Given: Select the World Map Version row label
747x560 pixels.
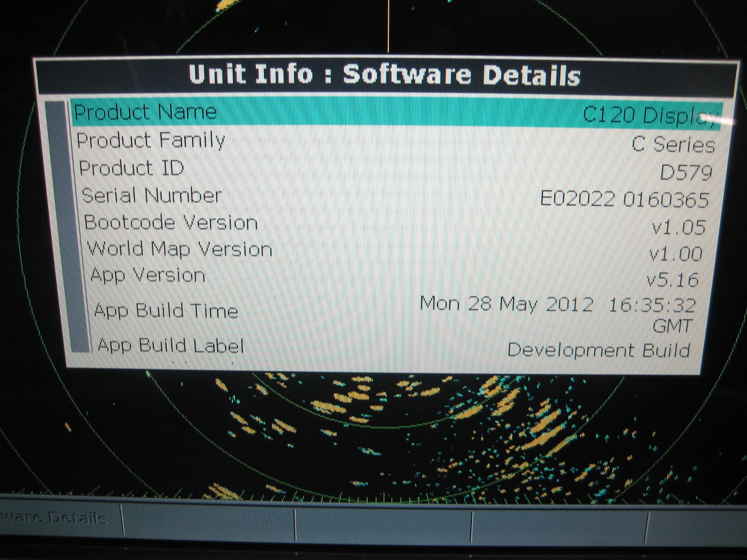Looking at the screenshot, I should tap(179, 249).
